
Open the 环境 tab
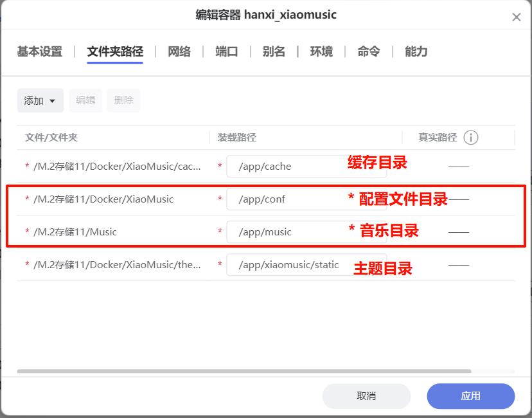pyautogui.click(x=321, y=51)
